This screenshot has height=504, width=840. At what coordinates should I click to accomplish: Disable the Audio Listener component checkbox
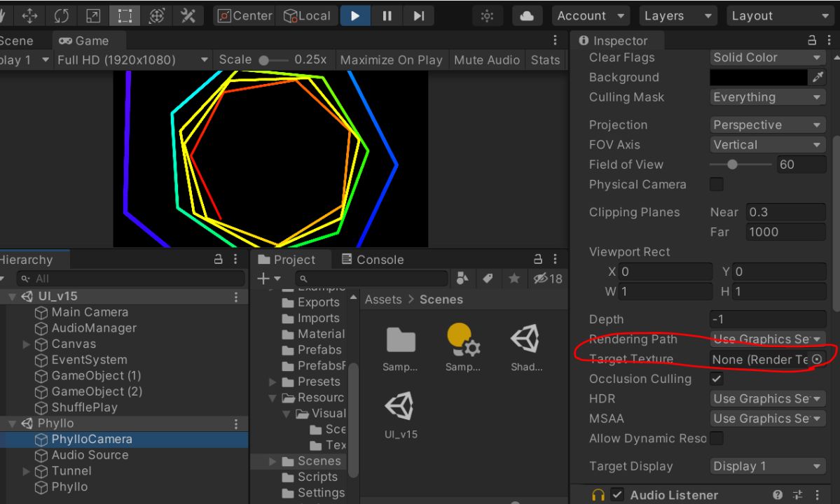(x=617, y=494)
